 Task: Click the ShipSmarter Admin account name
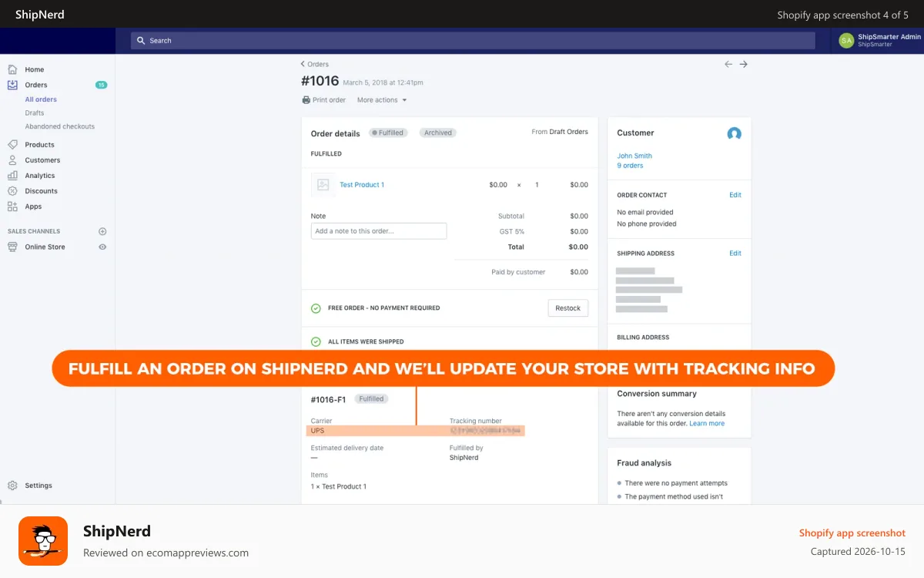(889, 36)
